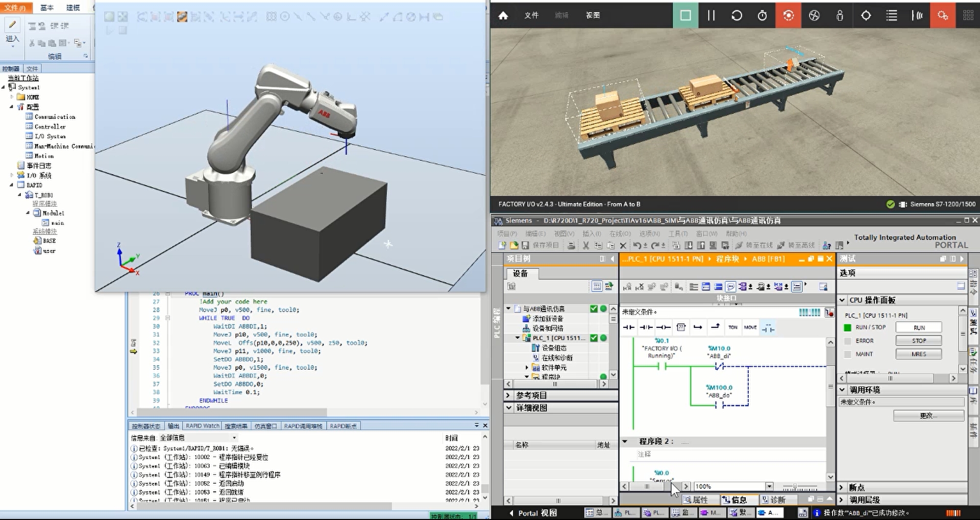Insert an empty box from the ladder toolbar
Viewport: 980px width, 520px height.
tap(681, 327)
